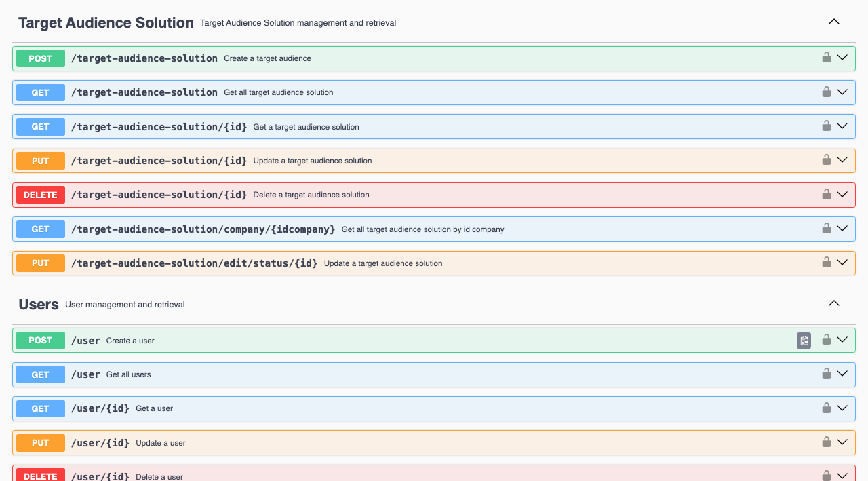The width and height of the screenshot is (868, 481).
Task: Collapse the Target Audience Solution section
Action: click(x=834, y=22)
